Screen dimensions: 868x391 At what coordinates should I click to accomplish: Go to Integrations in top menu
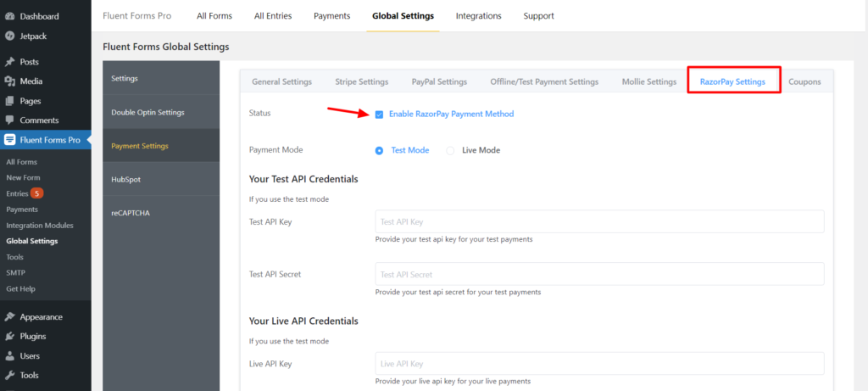pyautogui.click(x=479, y=16)
